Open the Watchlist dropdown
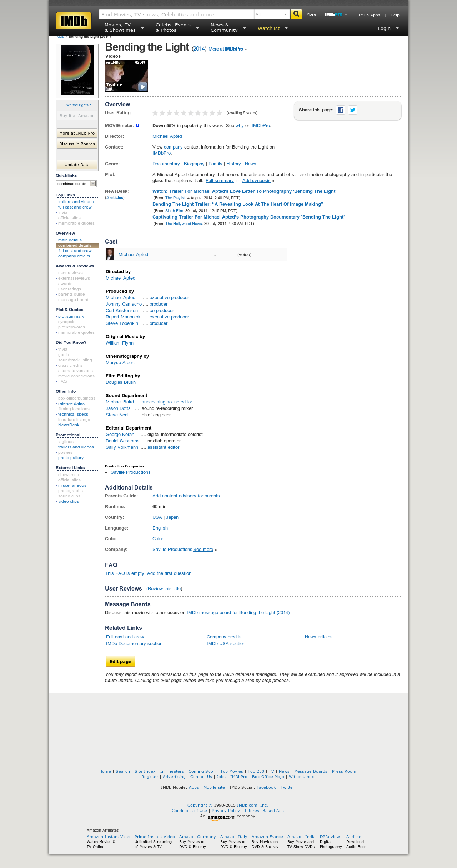This screenshot has width=457, height=868. click(273, 29)
